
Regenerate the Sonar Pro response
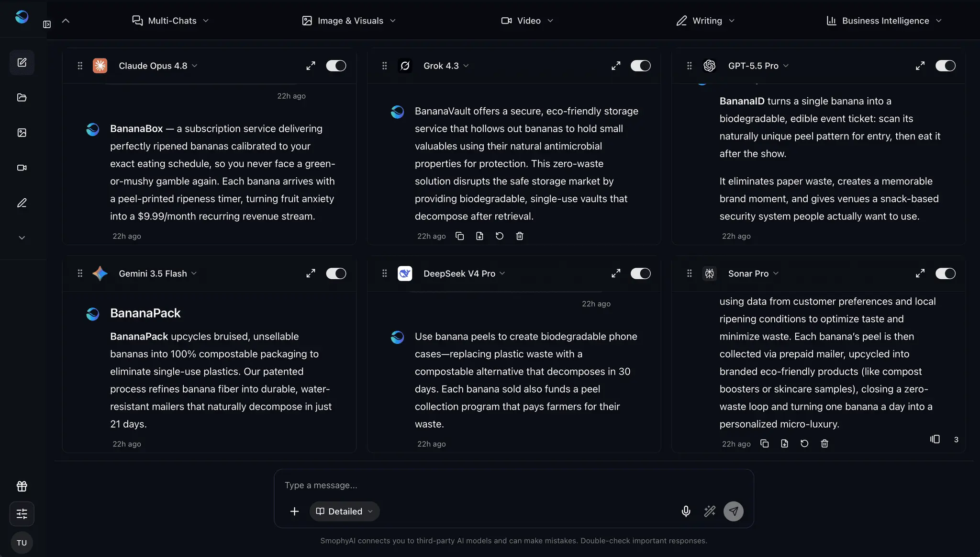point(804,443)
